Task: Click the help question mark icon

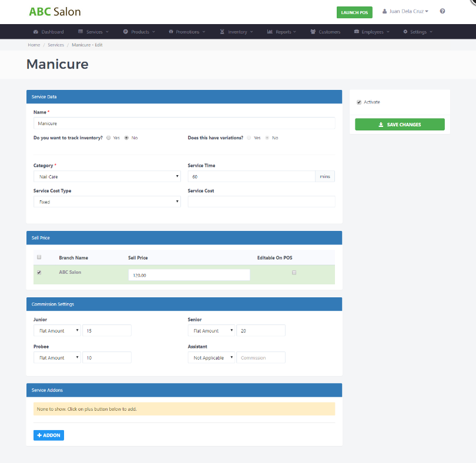Action: (x=442, y=11)
